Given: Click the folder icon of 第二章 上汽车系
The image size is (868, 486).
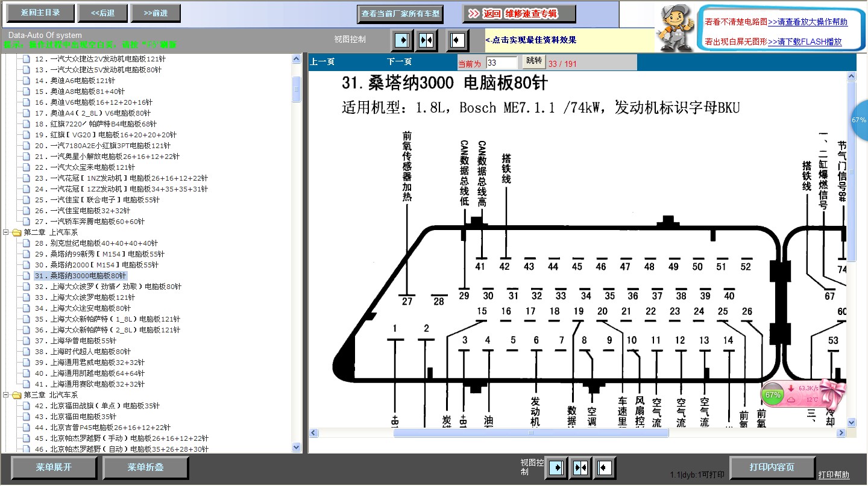Looking at the screenshot, I should tap(16, 232).
